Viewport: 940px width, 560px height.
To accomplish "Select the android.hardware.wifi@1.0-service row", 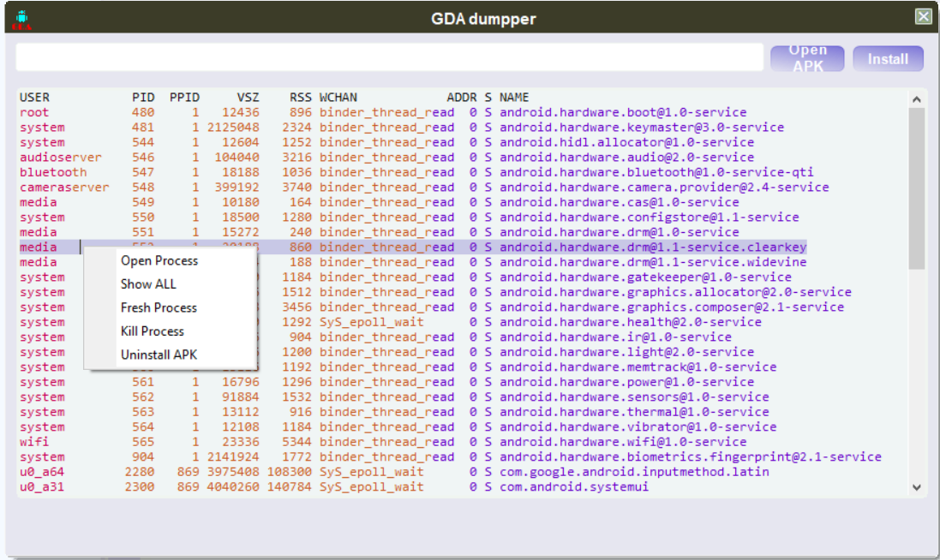I will click(x=463, y=442).
